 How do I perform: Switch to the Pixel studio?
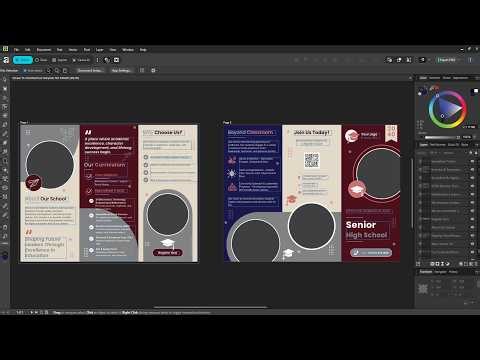tap(41, 60)
